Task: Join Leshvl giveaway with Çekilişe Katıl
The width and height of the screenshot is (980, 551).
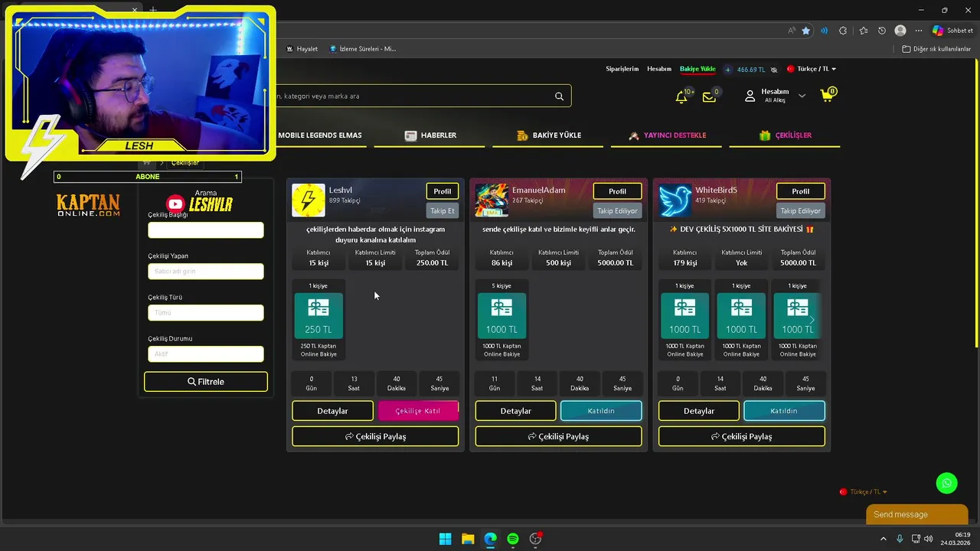Action: pos(418,411)
